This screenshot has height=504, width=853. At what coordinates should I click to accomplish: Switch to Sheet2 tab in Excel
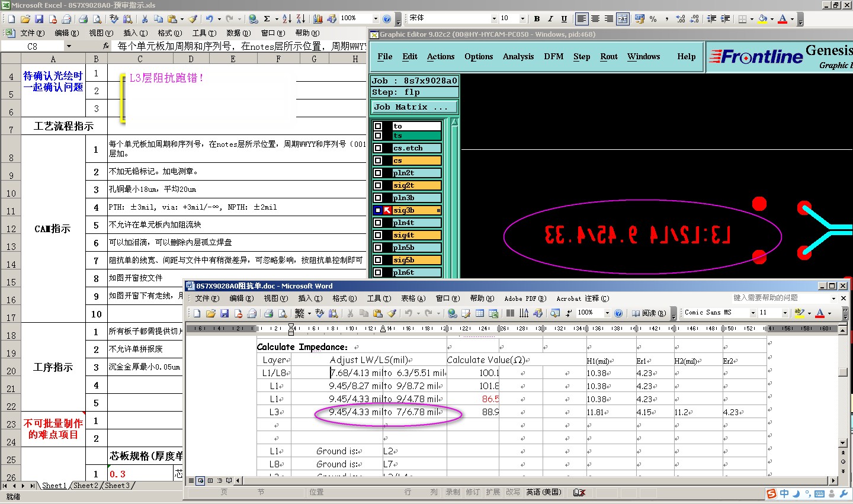86,486
